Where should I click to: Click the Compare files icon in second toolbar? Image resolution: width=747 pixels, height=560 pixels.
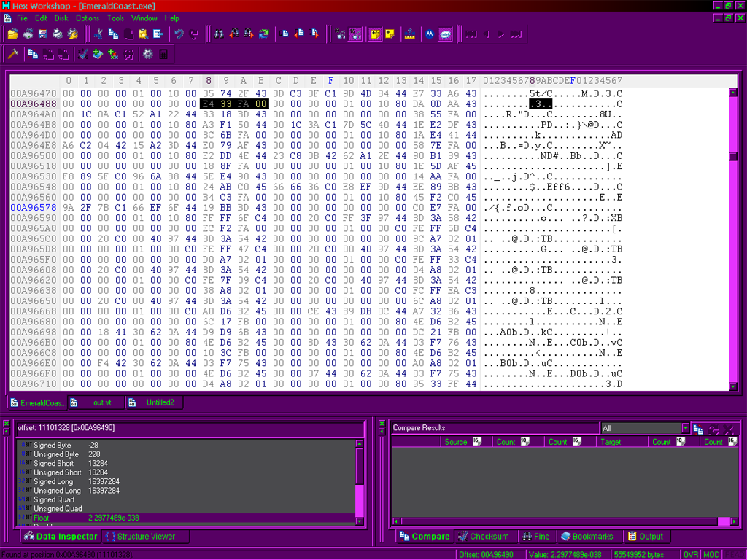33,54
